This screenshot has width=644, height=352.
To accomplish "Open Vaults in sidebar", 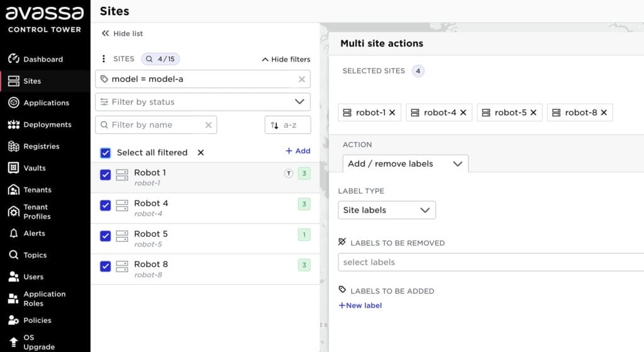I will 27,168.
